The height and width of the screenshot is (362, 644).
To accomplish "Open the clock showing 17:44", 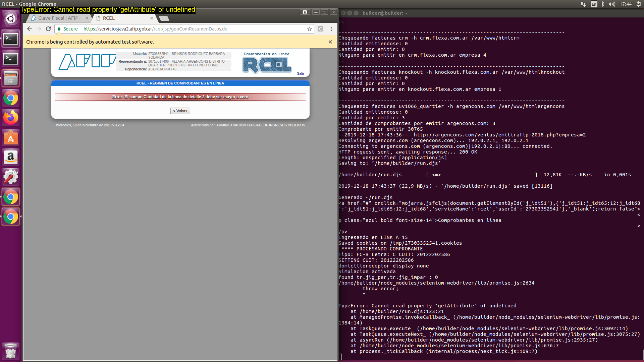I will (626, 4).
